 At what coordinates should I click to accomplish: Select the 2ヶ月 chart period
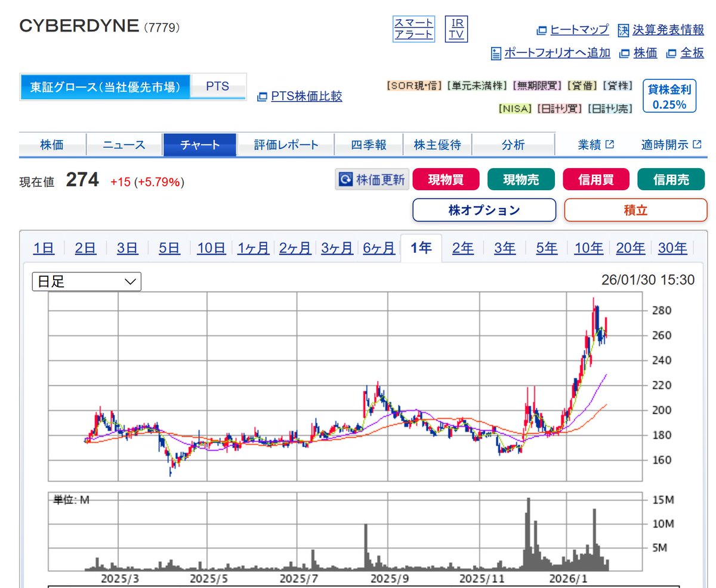pyautogui.click(x=295, y=248)
